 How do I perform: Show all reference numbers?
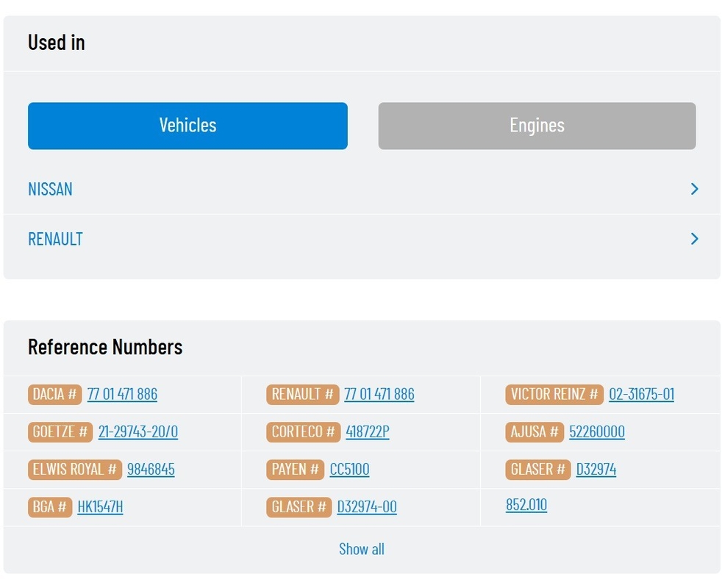coord(362,549)
